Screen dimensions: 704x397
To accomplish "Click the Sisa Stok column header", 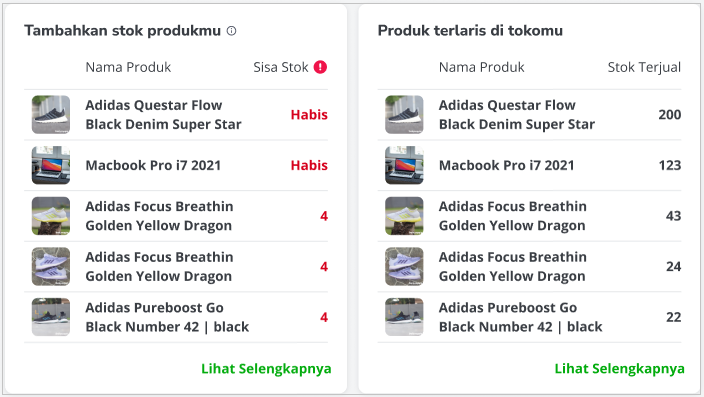I will (281, 67).
